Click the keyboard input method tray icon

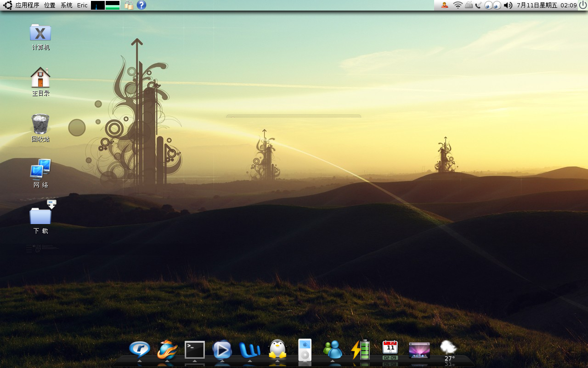tap(469, 5)
